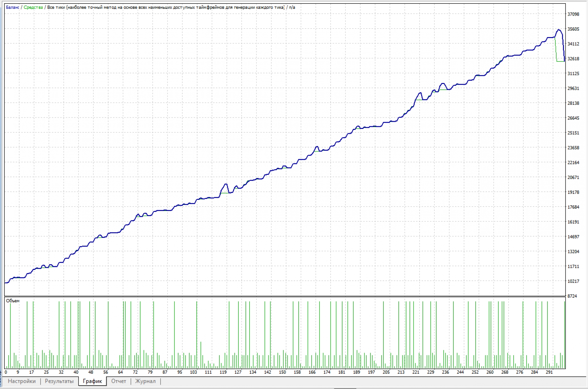Click the mid-height volume bar after trade 103

click(201, 355)
